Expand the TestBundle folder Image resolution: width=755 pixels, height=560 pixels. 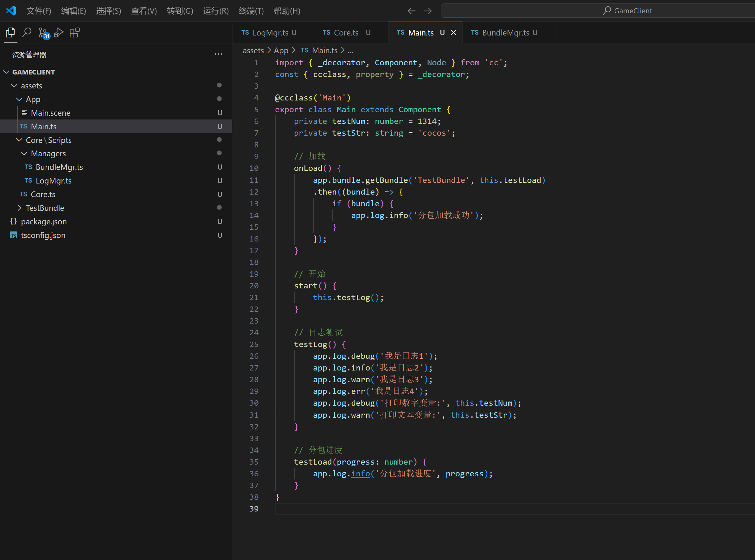click(19, 208)
